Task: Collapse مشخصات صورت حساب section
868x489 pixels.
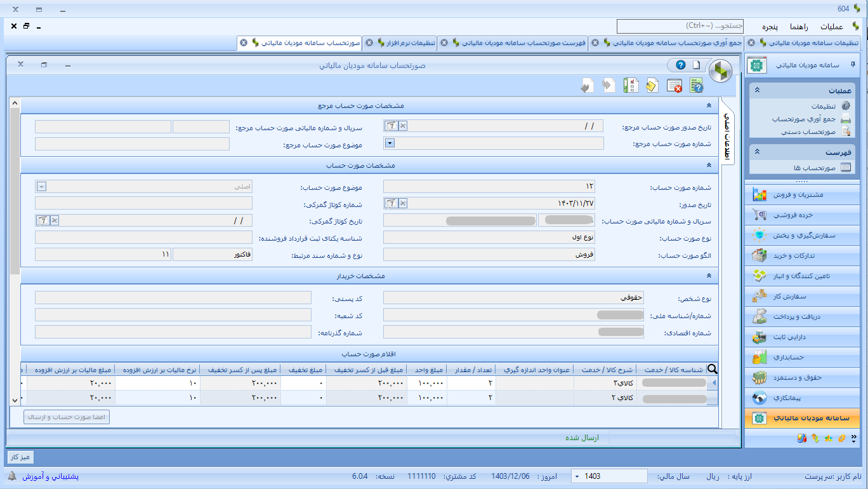Action: click(709, 165)
